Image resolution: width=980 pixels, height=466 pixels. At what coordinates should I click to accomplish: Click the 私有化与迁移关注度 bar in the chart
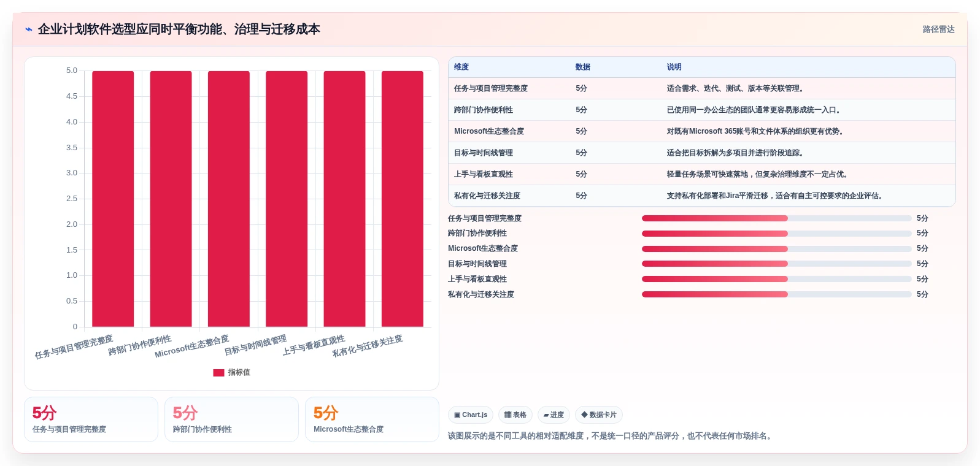point(403,199)
